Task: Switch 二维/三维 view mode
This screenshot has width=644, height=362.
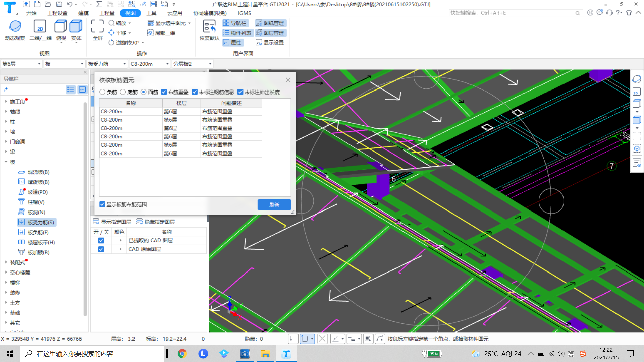Action: (40, 30)
